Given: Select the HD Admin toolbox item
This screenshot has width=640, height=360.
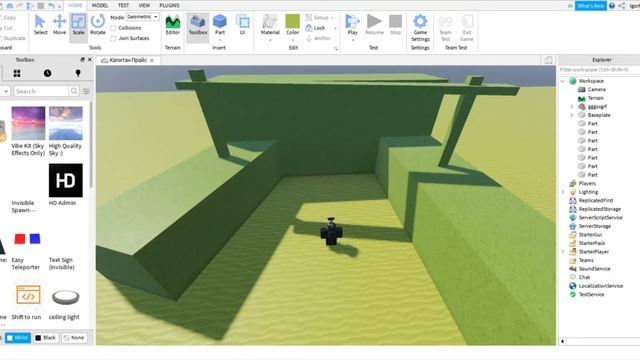Looking at the screenshot, I should coord(65,184).
